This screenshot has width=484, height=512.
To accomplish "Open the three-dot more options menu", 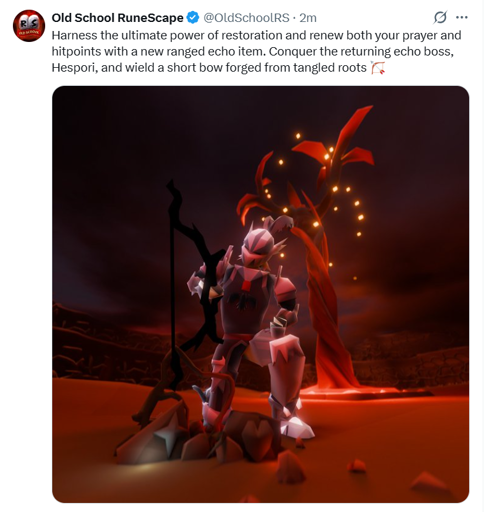I will coord(462,17).
